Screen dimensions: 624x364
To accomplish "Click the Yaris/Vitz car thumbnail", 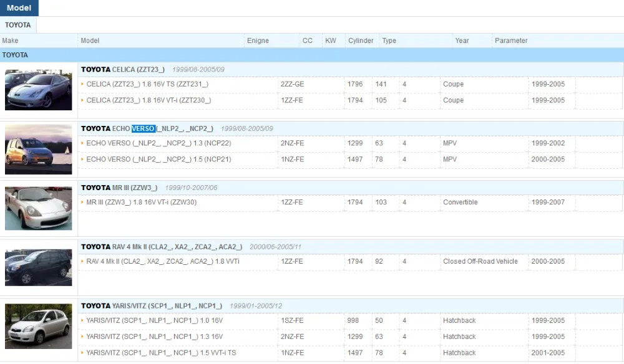I will [39, 326].
